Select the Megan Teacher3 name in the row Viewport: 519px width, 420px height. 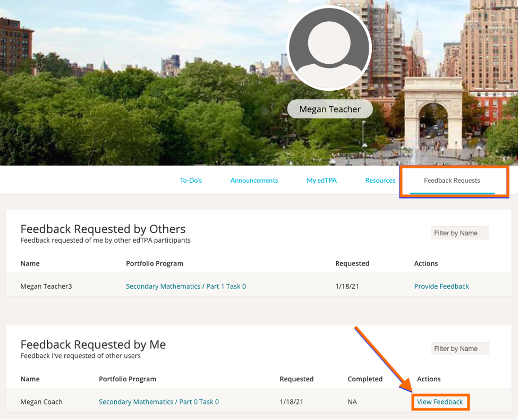click(46, 286)
